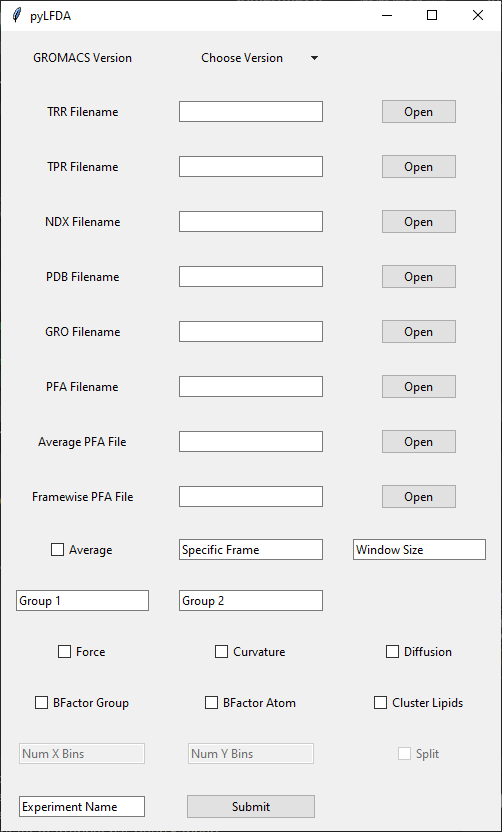Open file browser for TPR Filename
The height and width of the screenshot is (832, 502).
click(419, 167)
